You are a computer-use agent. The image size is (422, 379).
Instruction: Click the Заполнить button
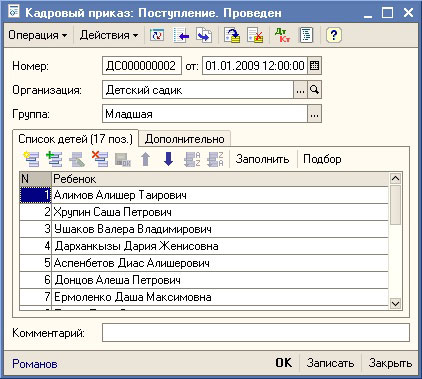coord(262,159)
